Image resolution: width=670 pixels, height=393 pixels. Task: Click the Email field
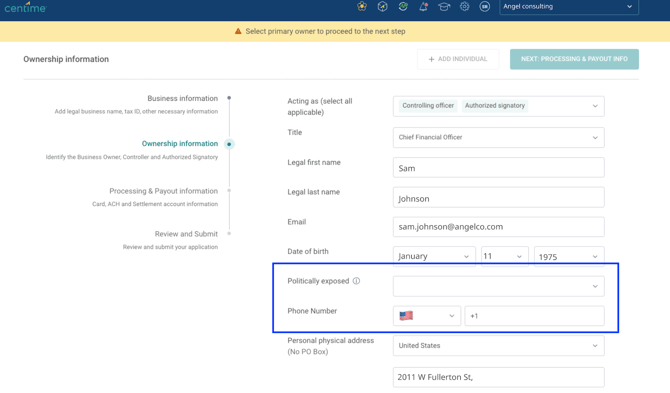point(498,227)
